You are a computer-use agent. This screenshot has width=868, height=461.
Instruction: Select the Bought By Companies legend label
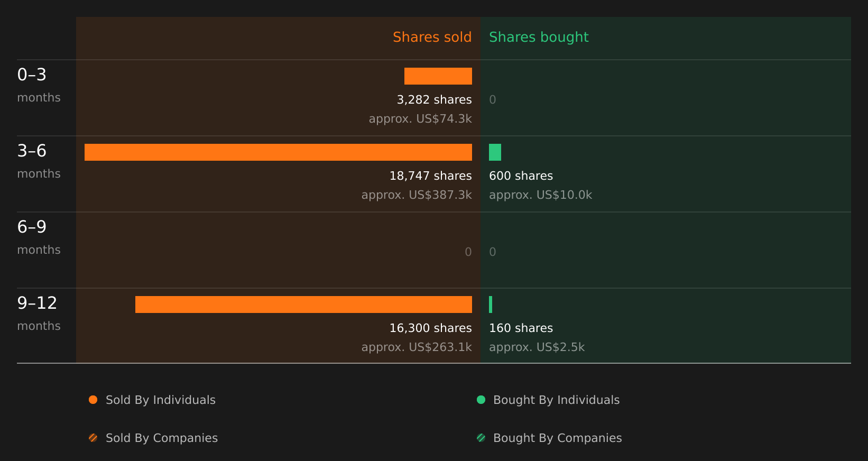[x=557, y=438]
